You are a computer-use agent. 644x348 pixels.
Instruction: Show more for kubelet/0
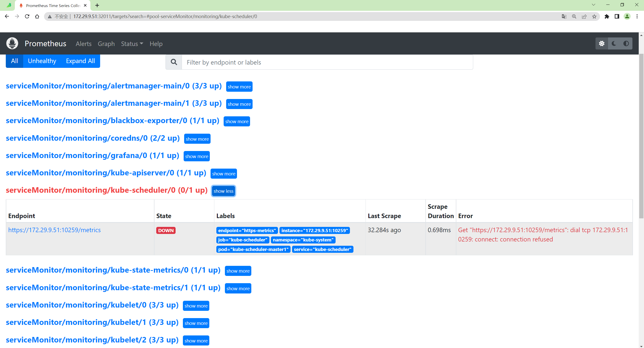click(196, 306)
